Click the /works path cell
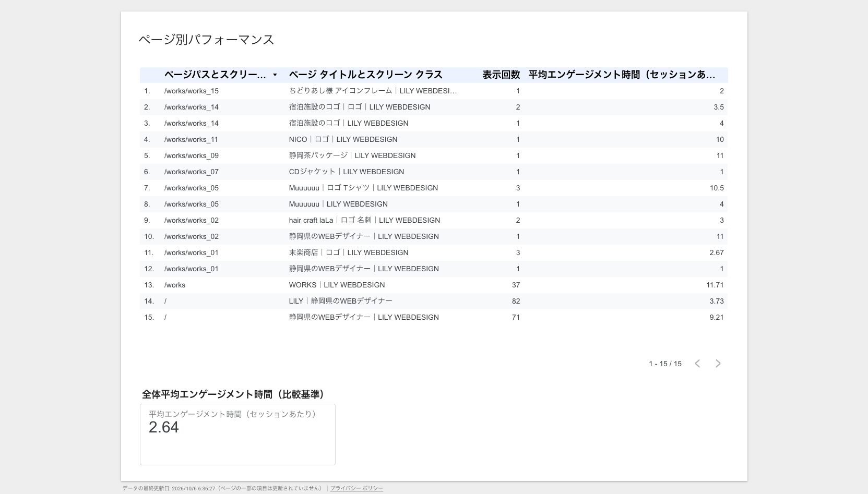 click(175, 285)
